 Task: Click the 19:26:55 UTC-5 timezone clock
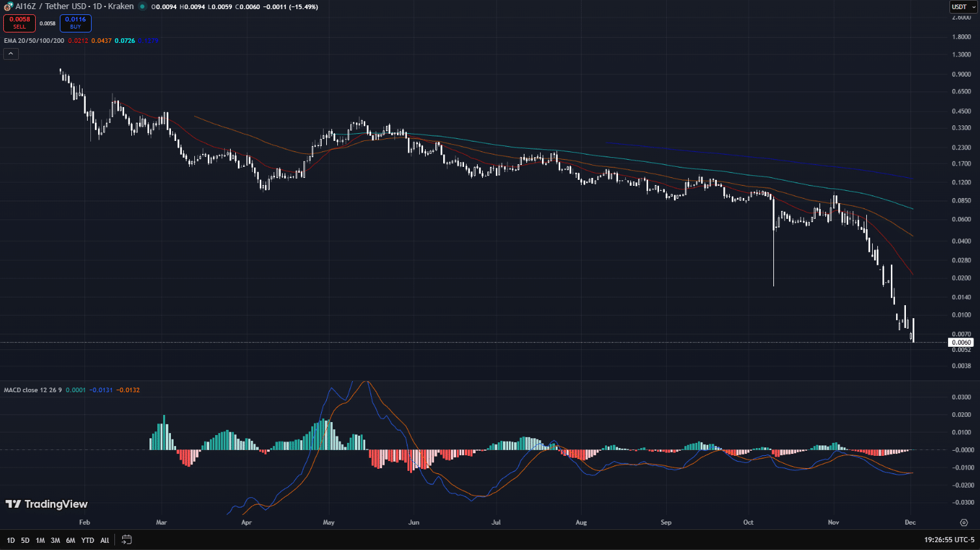point(949,540)
